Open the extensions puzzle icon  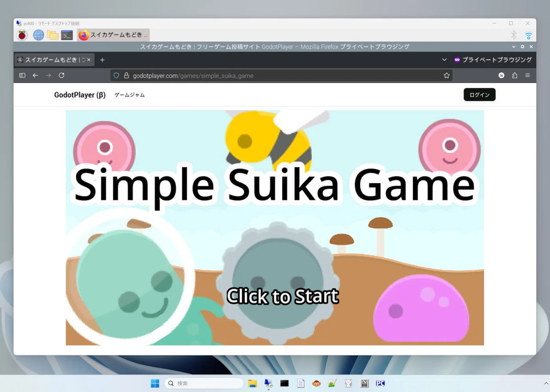coord(515,76)
